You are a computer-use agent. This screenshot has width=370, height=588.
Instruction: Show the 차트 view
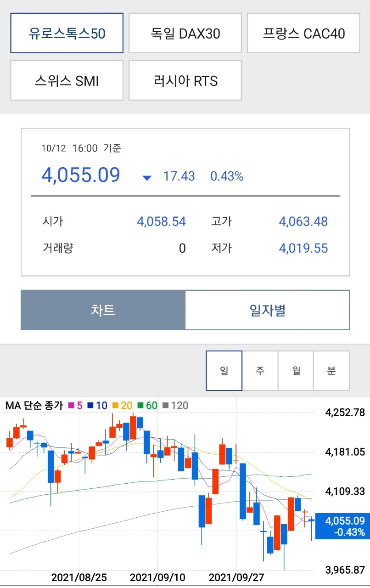(x=103, y=310)
